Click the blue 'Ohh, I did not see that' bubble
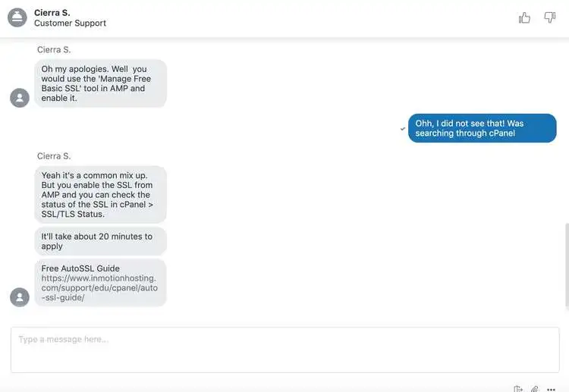 pos(482,128)
